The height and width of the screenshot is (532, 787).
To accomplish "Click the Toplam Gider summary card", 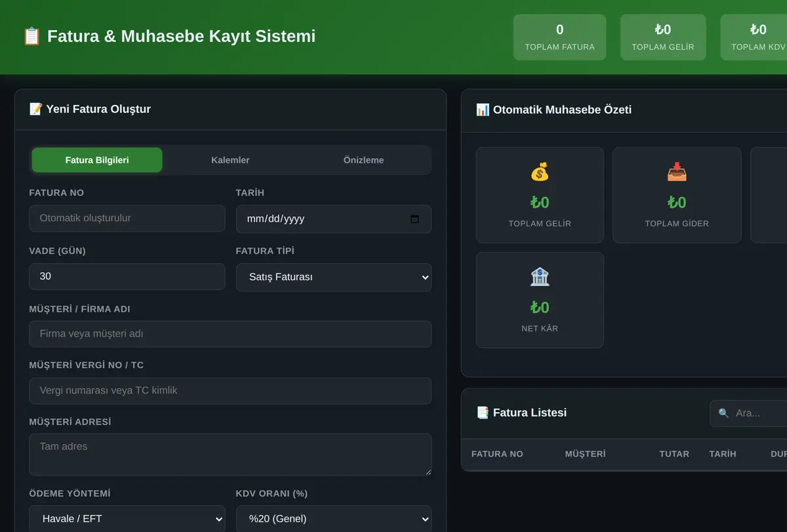I will pyautogui.click(x=677, y=195).
